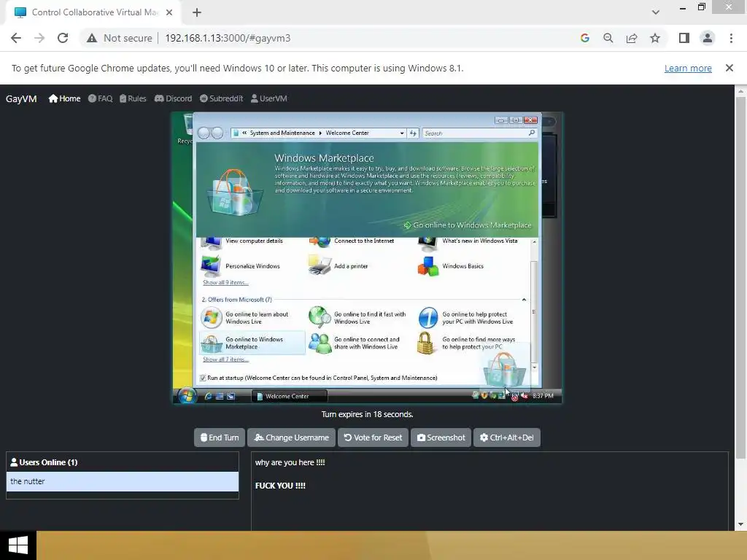
Task: Dismiss the Chrome update notice
Action: pos(729,68)
